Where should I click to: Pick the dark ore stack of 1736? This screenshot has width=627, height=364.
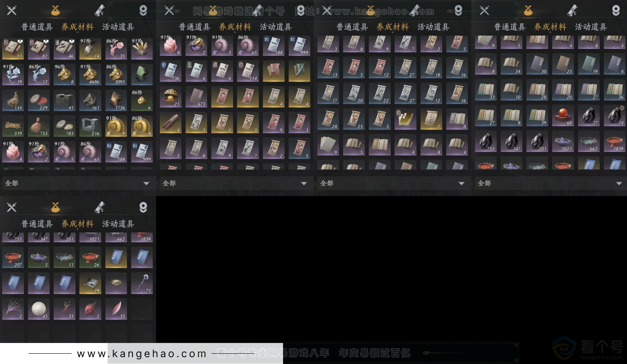tap(116, 100)
